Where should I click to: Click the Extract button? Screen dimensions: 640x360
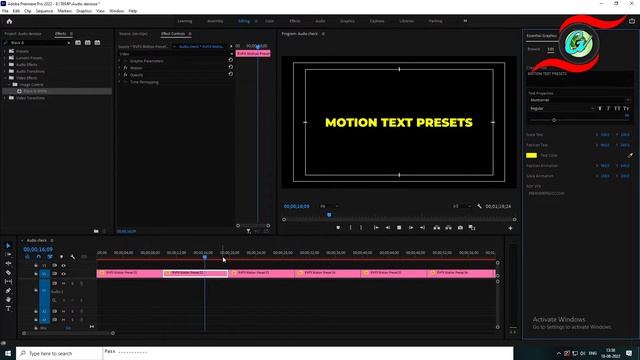click(449, 228)
